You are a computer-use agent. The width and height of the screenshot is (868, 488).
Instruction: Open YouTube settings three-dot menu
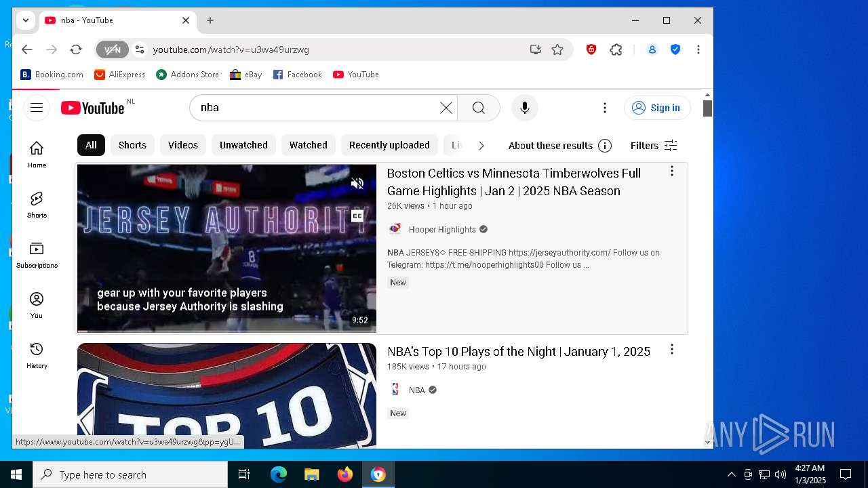[x=605, y=108]
